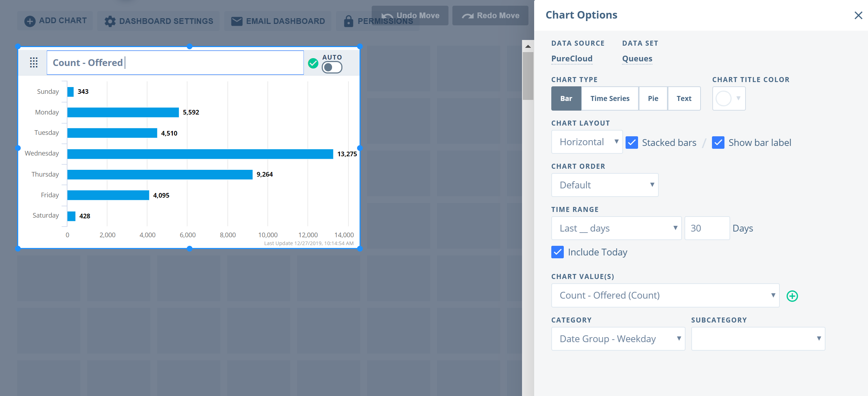Click the Queues data set link
The height and width of the screenshot is (396, 868).
[637, 59]
